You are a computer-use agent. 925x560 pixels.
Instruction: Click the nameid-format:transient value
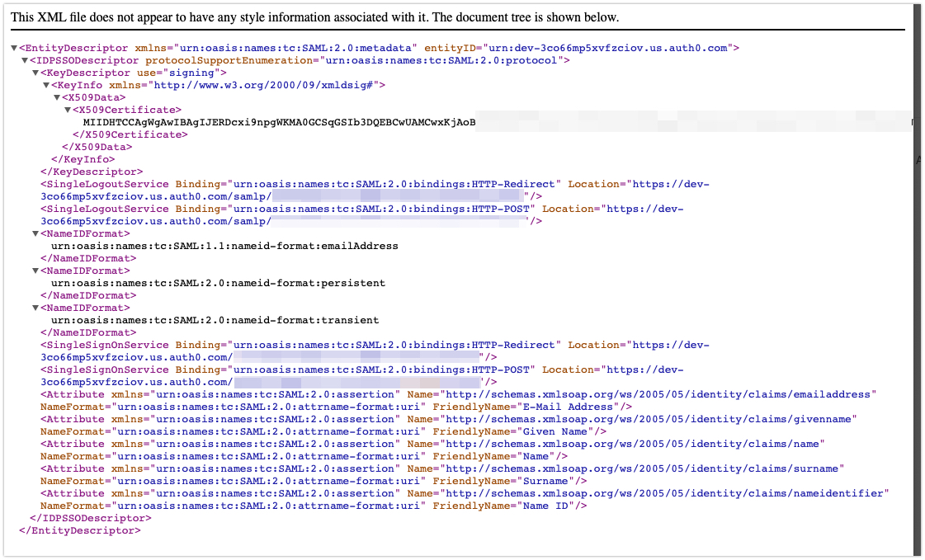(x=215, y=321)
